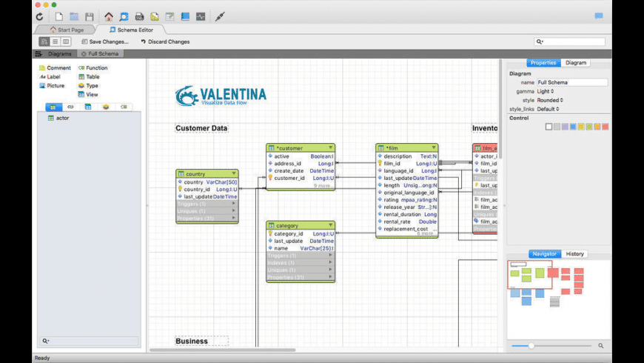Click the diagram name field Full Schema
644x363 pixels.
click(571, 82)
